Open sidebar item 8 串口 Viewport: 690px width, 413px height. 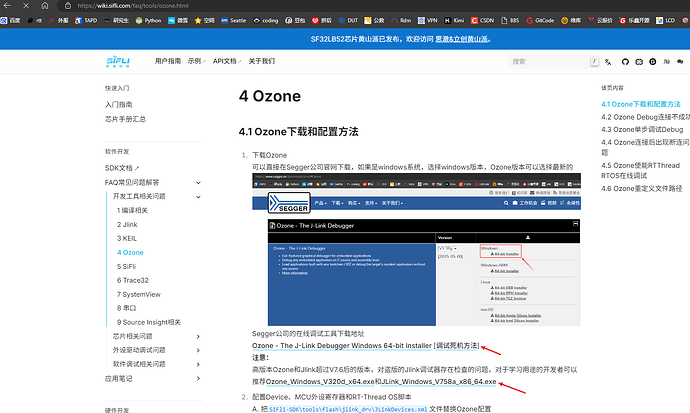[x=126, y=308]
